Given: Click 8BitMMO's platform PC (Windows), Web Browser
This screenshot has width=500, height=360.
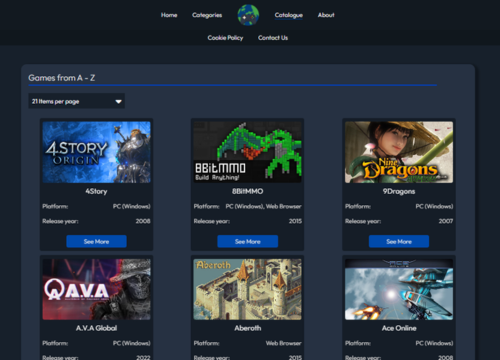Looking at the screenshot, I should [263, 206].
